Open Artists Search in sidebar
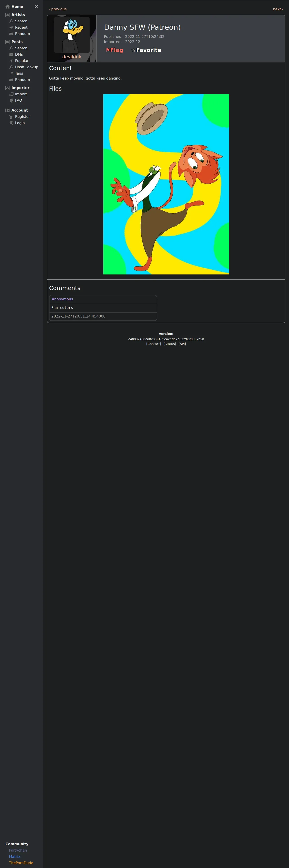The height and width of the screenshot is (868, 289). (21, 21)
